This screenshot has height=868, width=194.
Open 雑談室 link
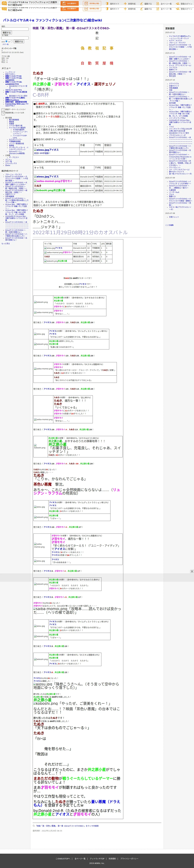pos(12,122)
